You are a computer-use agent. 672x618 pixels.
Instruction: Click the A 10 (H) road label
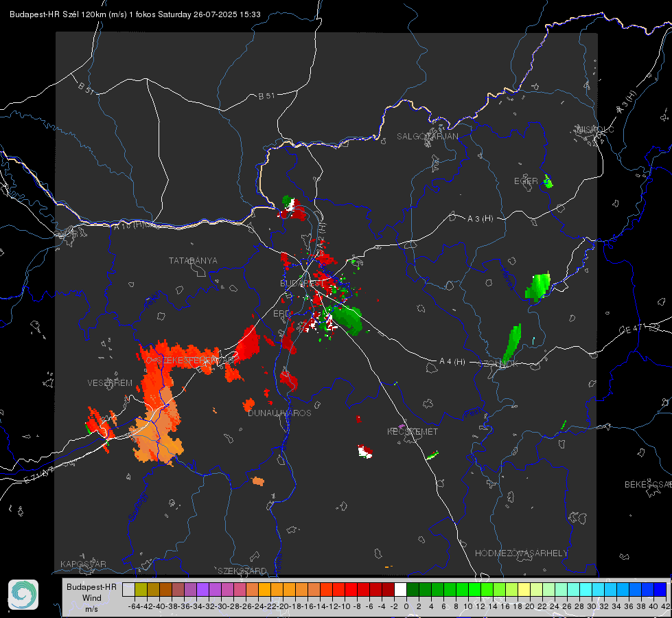[130, 225]
